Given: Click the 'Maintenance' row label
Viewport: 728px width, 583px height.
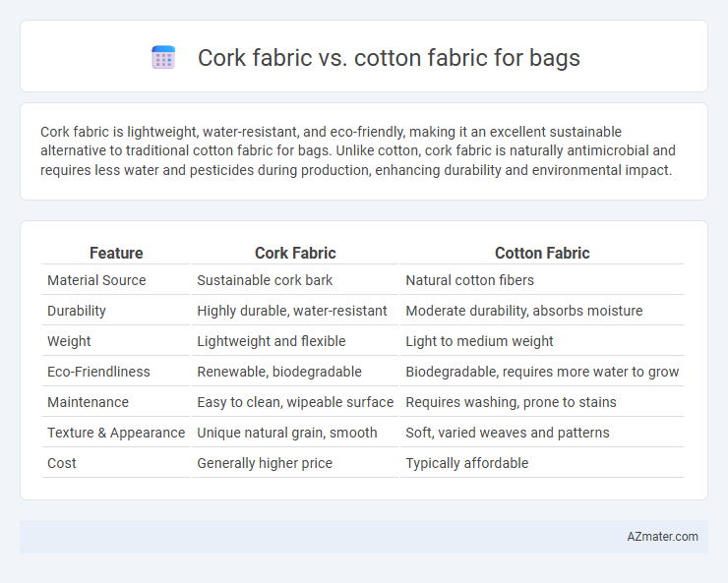Looking at the screenshot, I should pyautogui.click(x=88, y=402).
